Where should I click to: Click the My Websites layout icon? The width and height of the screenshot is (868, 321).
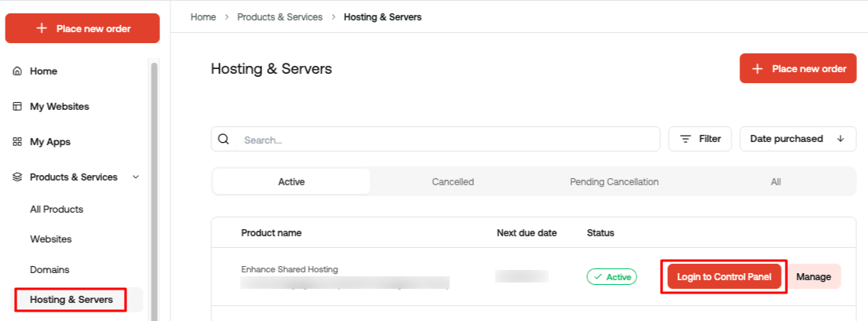click(x=17, y=106)
